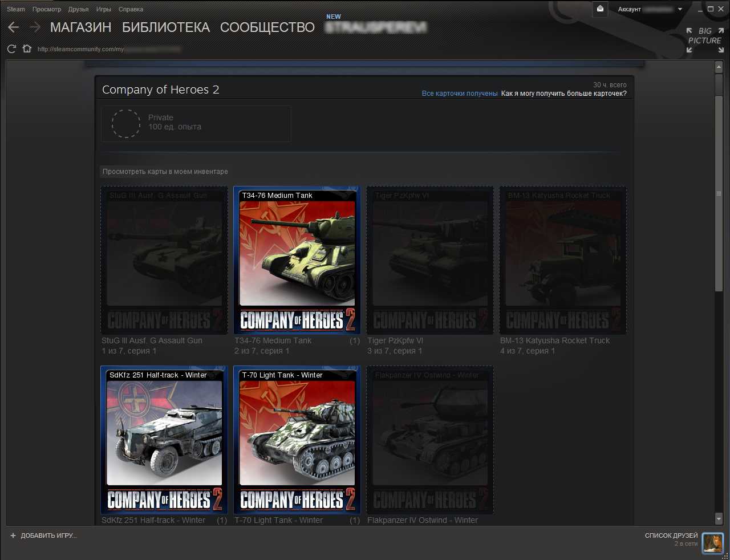This screenshot has width=730, height=560.
Task: Open the МАГАЗИН tab
Action: tap(80, 27)
